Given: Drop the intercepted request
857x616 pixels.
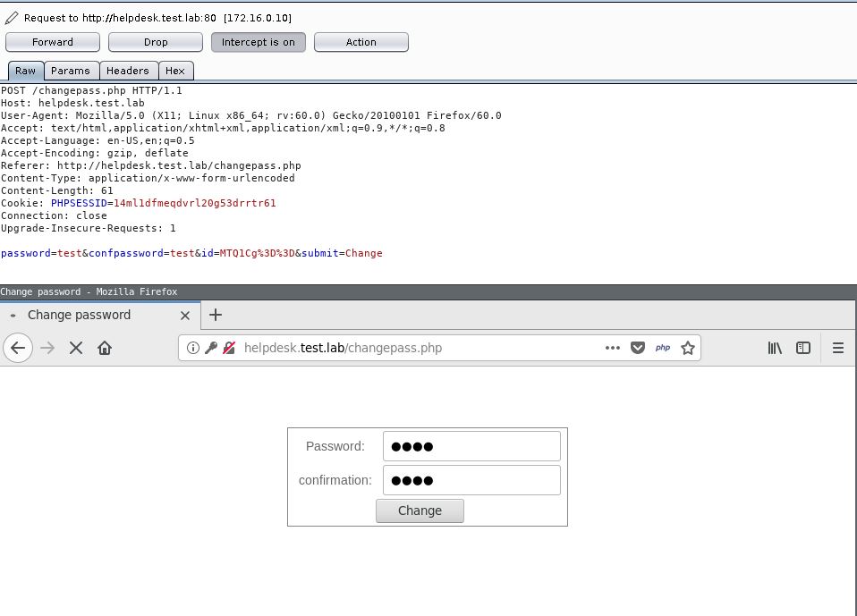Looking at the screenshot, I should (156, 42).
